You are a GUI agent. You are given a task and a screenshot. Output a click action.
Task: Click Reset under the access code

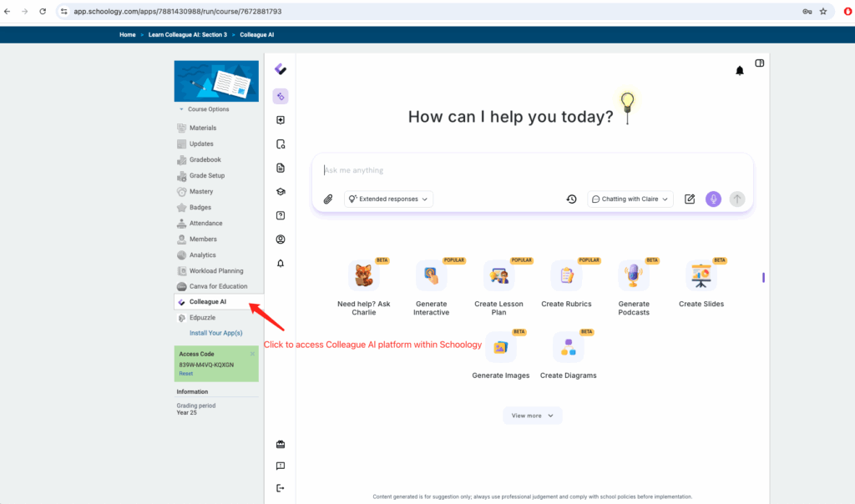(185, 374)
